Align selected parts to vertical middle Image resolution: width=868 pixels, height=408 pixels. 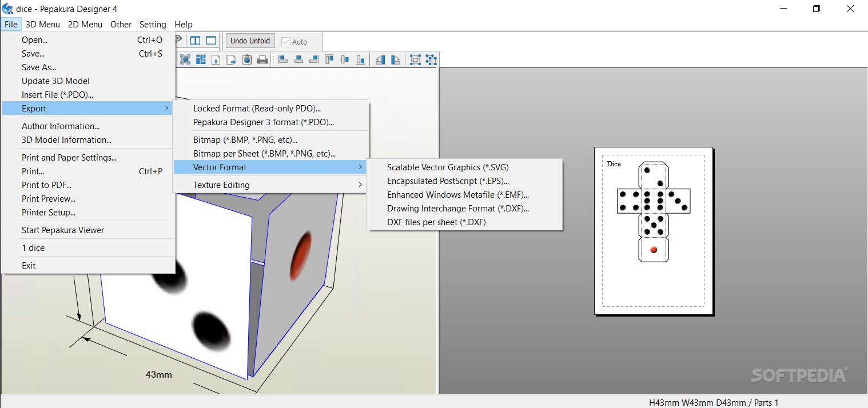pyautogui.click(x=345, y=59)
